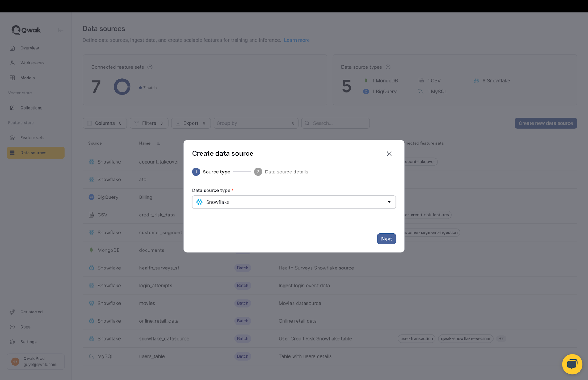Click the snowflake_datasource row name
Screen dimensions: 588x380
tap(164, 339)
